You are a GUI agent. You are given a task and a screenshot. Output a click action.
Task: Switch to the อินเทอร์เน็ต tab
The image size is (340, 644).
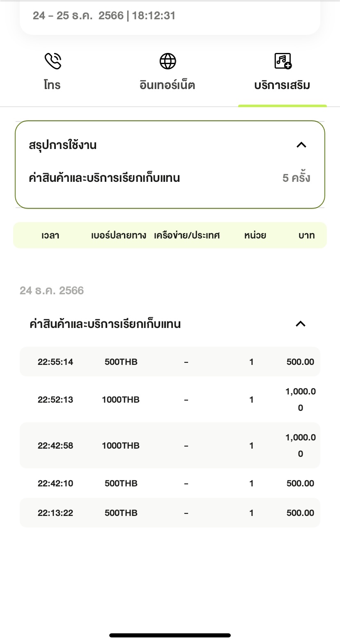[167, 85]
